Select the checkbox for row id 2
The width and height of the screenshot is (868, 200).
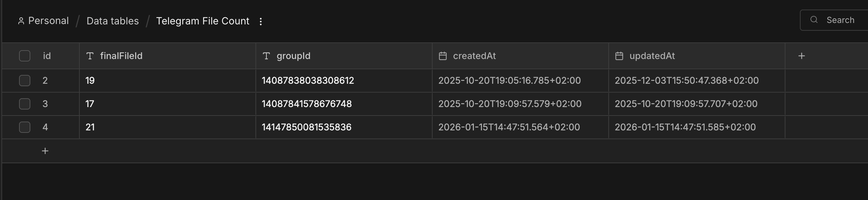pos(25,81)
